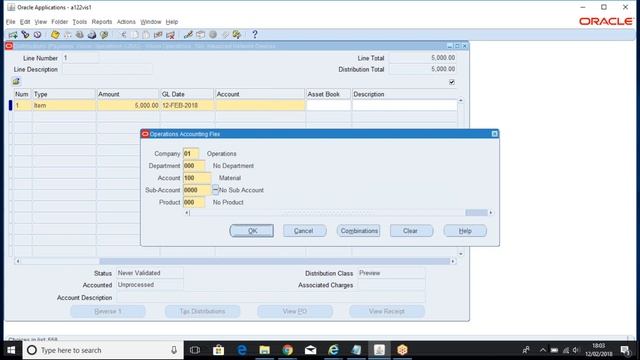Confirm the accounting flex with OK
This screenshot has width=640, height=360.
pyautogui.click(x=252, y=231)
